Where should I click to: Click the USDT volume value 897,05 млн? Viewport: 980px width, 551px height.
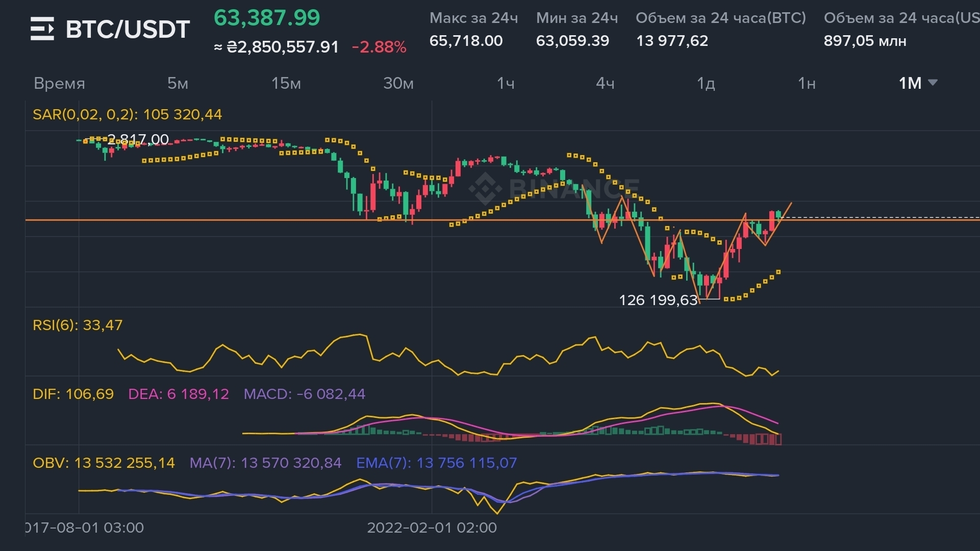pyautogui.click(x=865, y=41)
